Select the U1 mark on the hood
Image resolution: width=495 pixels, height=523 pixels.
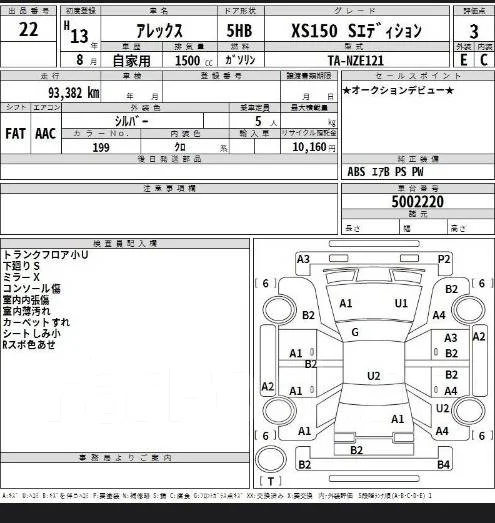pyautogui.click(x=401, y=303)
